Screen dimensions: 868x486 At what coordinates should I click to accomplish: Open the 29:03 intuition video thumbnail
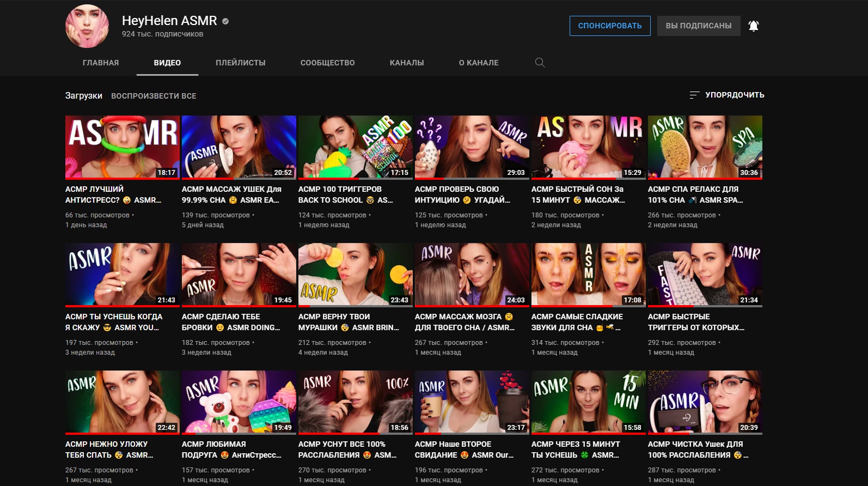(472, 147)
